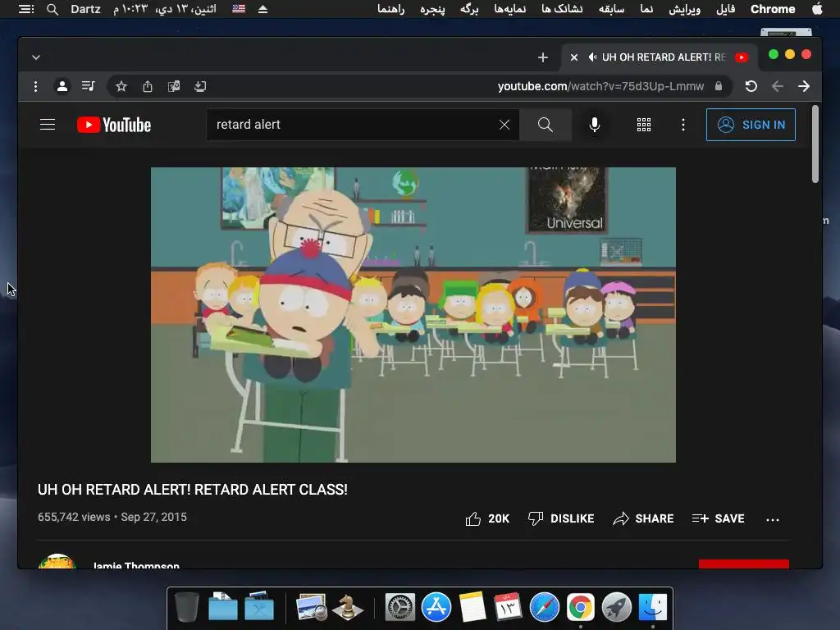This screenshot has width=840, height=630.
Task: Go forward with Chrome forward arrow
Action: (x=804, y=86)
